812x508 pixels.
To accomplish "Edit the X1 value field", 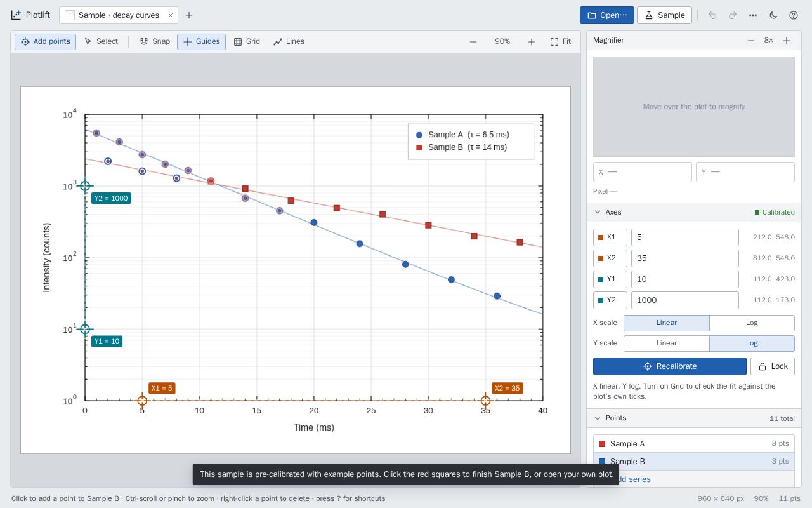I will [685, 237].
